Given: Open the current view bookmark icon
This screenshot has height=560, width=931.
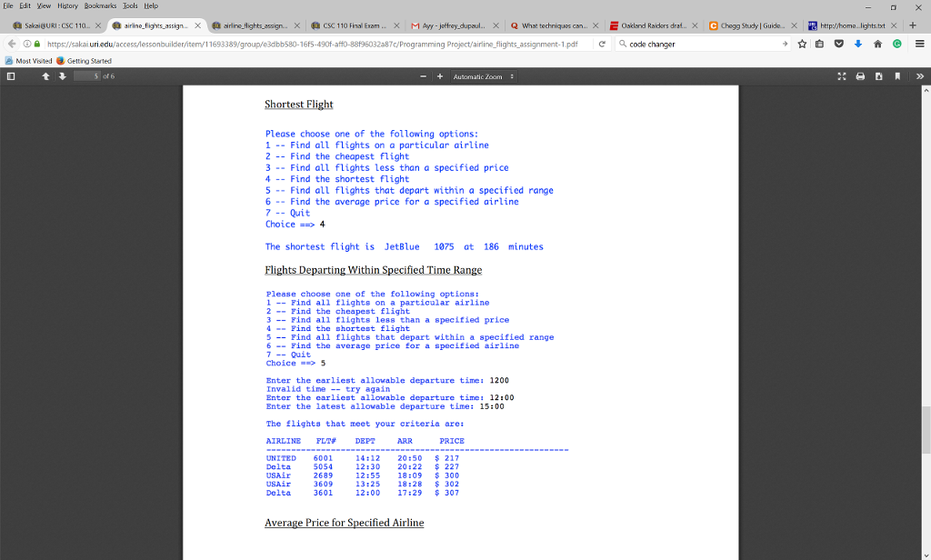Looking at the screenshot, I should tap(897, 76).
